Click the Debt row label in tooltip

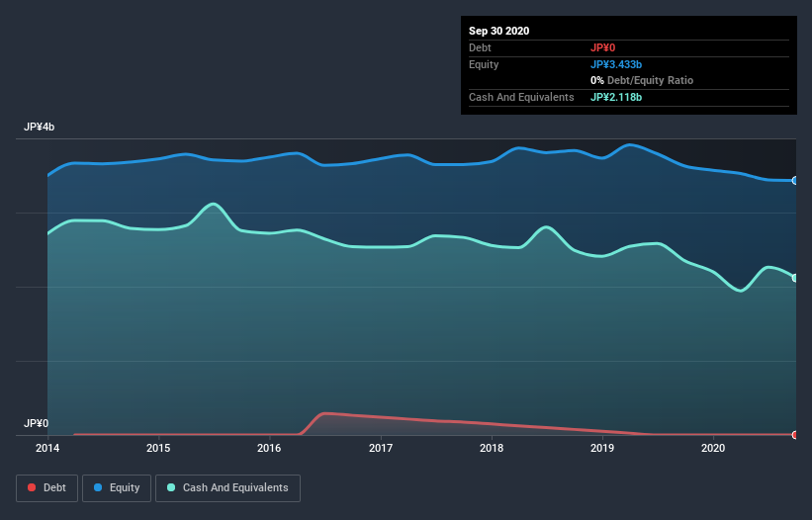point(480,48)
